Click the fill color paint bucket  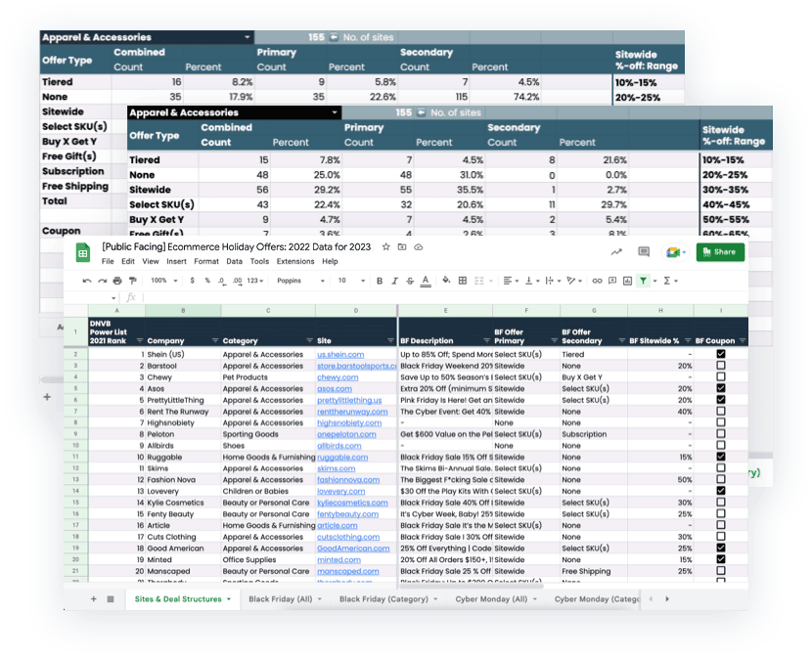point(446,281)
